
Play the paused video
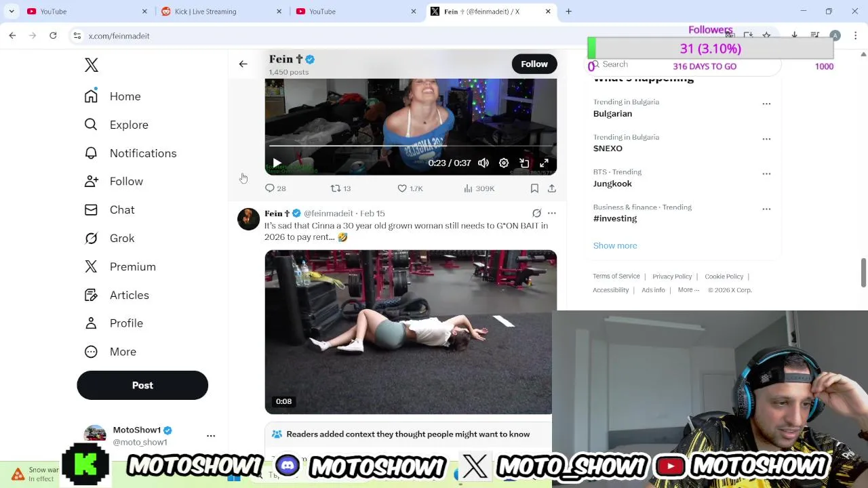click(x=277, y=163)
